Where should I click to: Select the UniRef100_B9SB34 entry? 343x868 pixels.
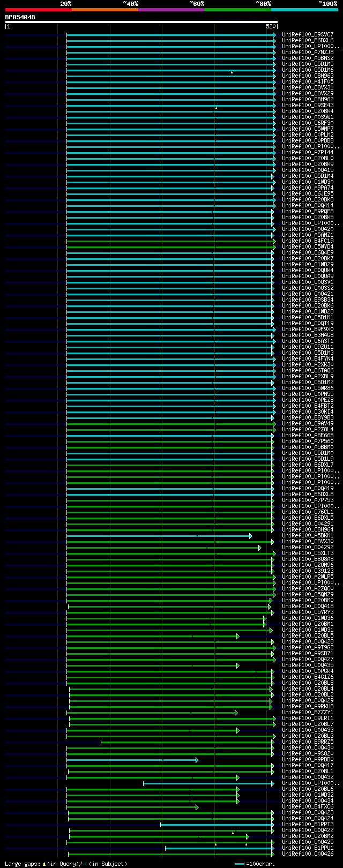tap(308, 300)
